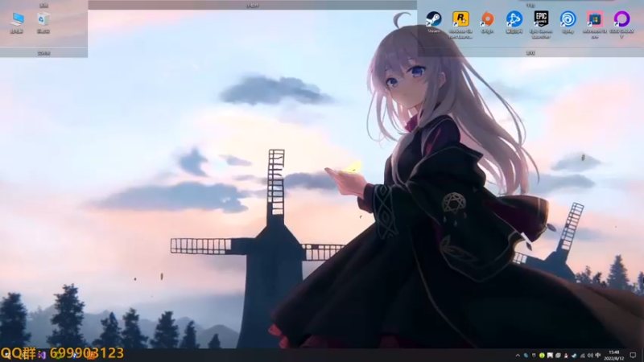Image resolution: width=644 pixels, height=362 pixels.
Task: Click the collapsed fence bar below the This PC icon
Action: (x=43, y=53)
